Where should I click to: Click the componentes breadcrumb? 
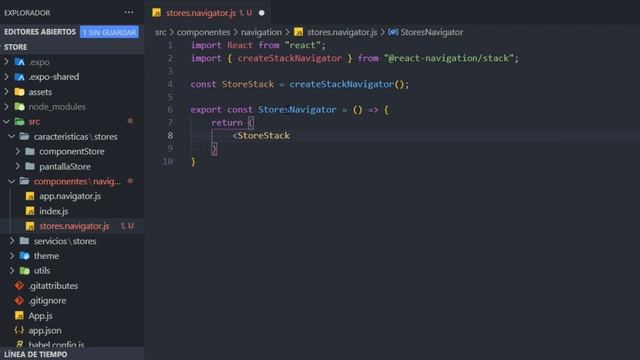point(203,32)
